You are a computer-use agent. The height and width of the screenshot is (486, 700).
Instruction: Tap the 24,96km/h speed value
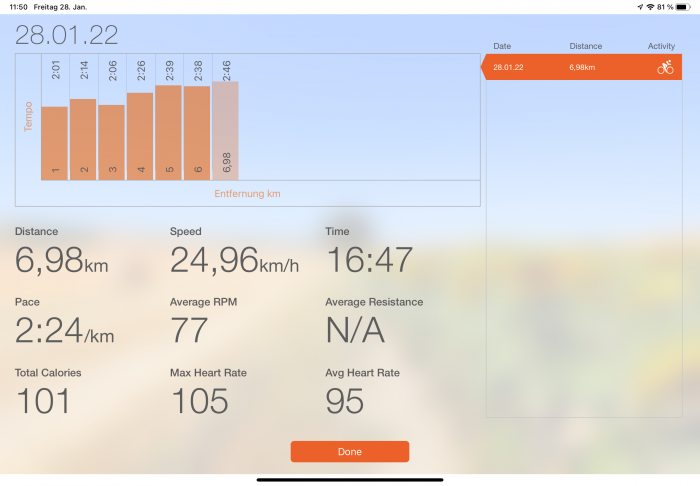[234, 260]
